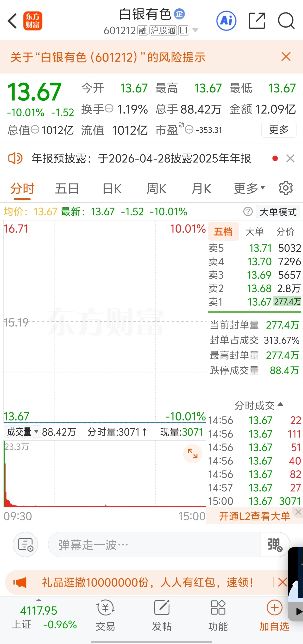Switch to the 大单 tab
This screenshot has height=644, width=303.
pos(254,231)
